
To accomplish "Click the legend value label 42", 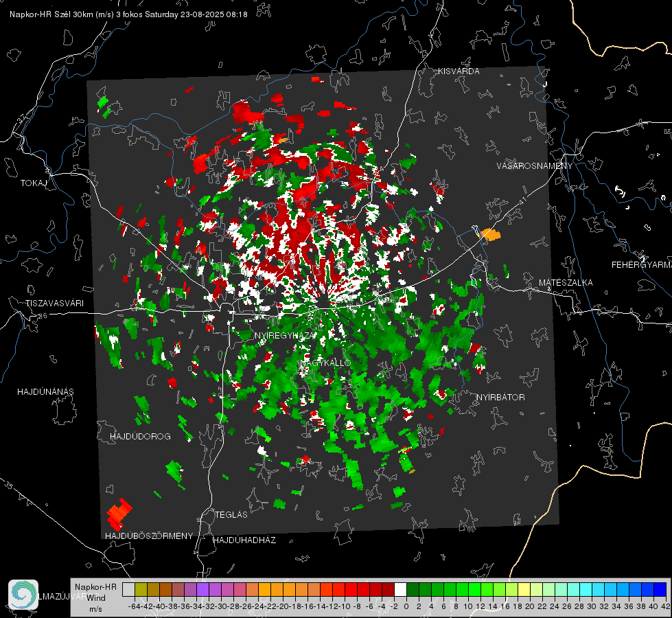I will coord(666,606).
